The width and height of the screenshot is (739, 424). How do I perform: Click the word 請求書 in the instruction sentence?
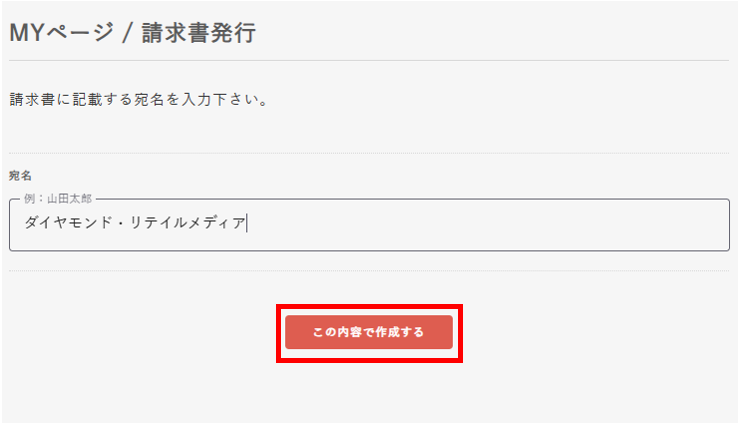(32, 100)
